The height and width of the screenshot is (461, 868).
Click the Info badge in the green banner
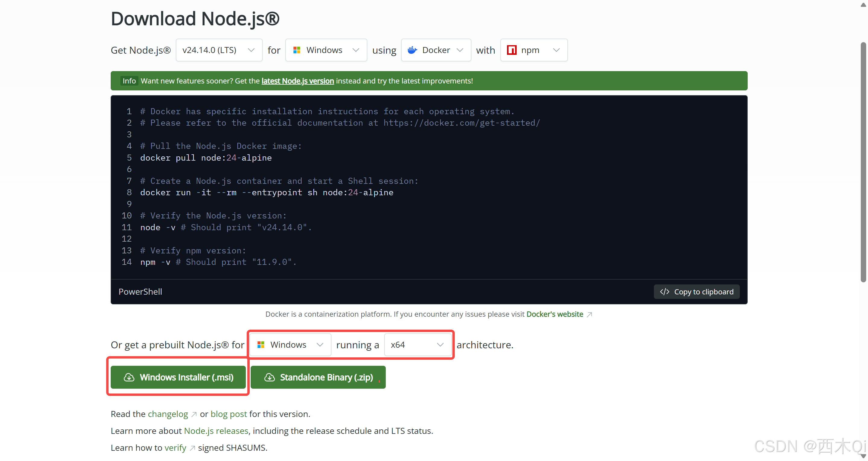point(129,81)
